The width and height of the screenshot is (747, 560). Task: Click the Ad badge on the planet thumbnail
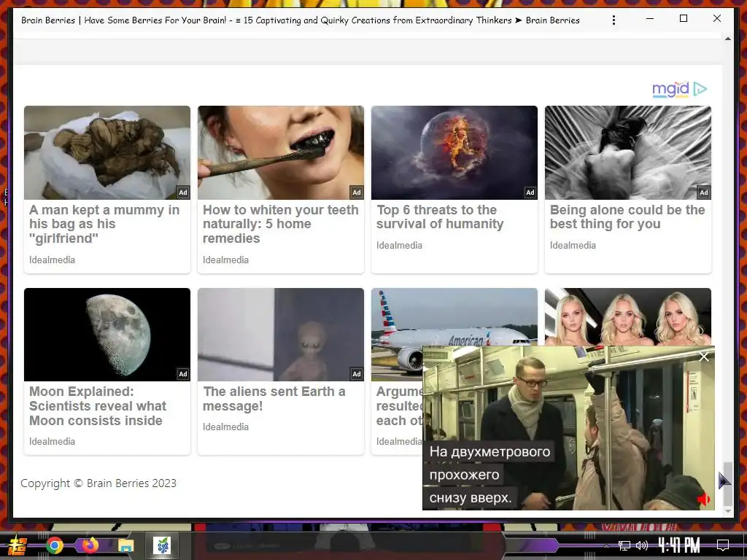tap(530, 192)
